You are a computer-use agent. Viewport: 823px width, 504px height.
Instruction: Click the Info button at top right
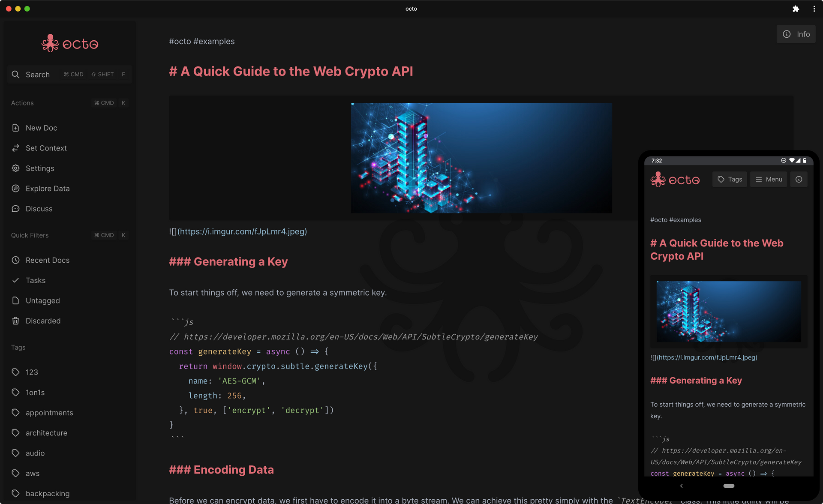796,34
